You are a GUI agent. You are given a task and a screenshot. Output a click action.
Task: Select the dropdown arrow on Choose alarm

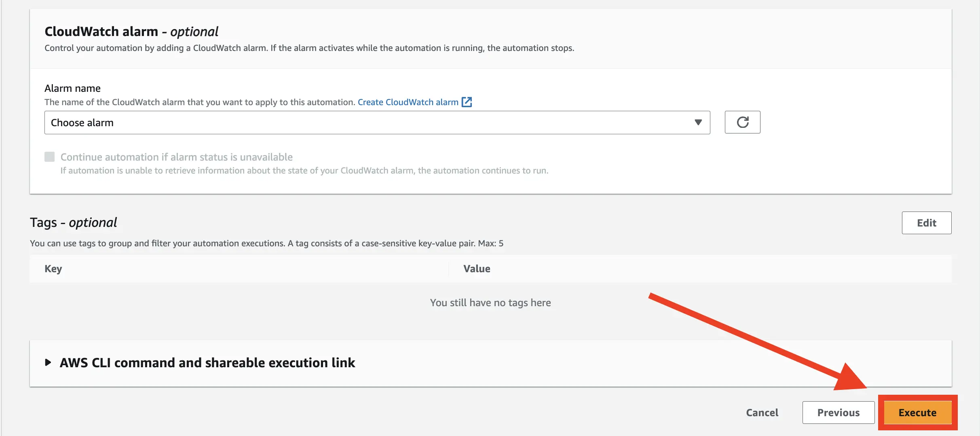(698, 122)
